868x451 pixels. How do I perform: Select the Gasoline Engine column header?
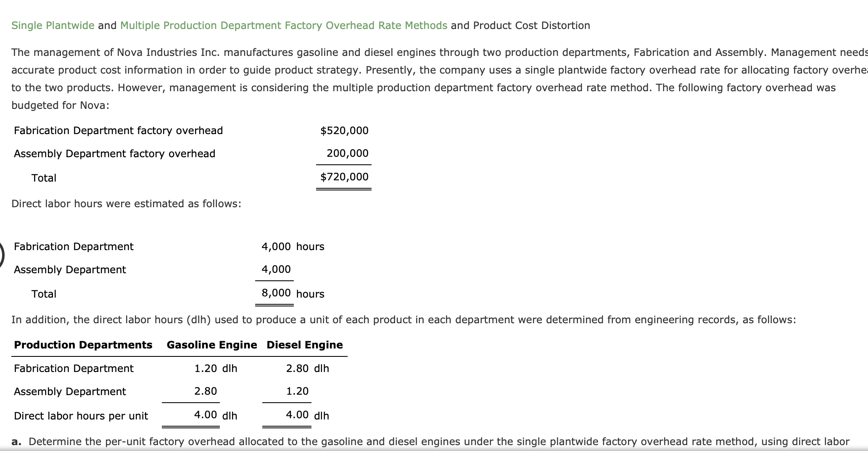click(x=212, y=345)
